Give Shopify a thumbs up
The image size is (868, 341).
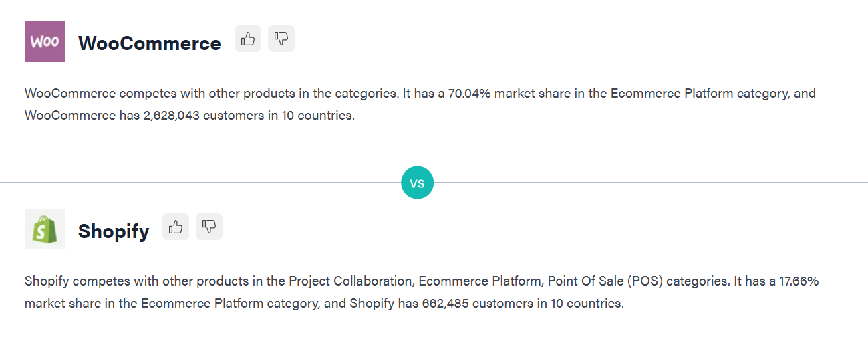tap(176, 227)
